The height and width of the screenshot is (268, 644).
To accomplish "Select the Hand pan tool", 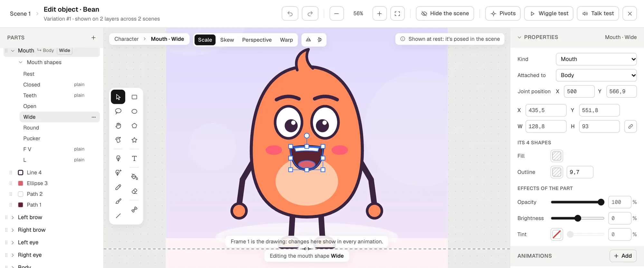I will coord(118,126).
